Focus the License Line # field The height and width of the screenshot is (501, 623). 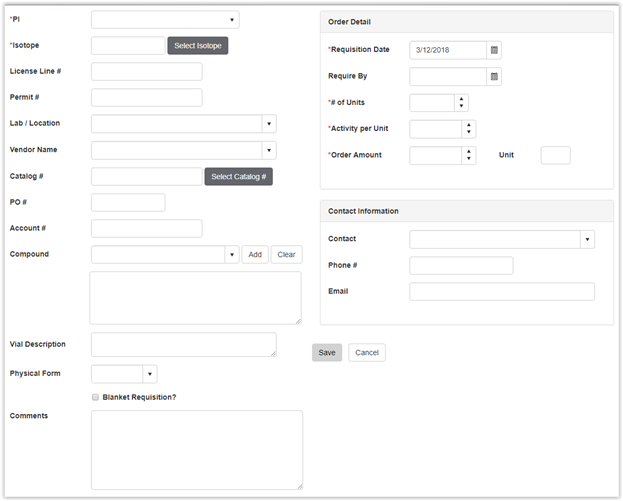coord(146,72)
